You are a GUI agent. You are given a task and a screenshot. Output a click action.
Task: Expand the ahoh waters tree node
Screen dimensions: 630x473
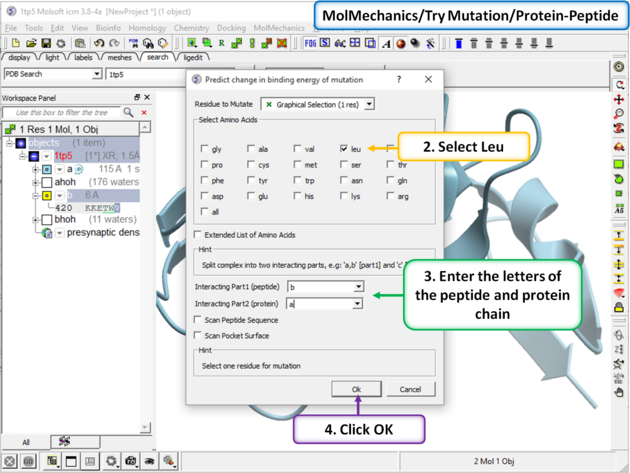pyautogui.click(x=36, y=183)
